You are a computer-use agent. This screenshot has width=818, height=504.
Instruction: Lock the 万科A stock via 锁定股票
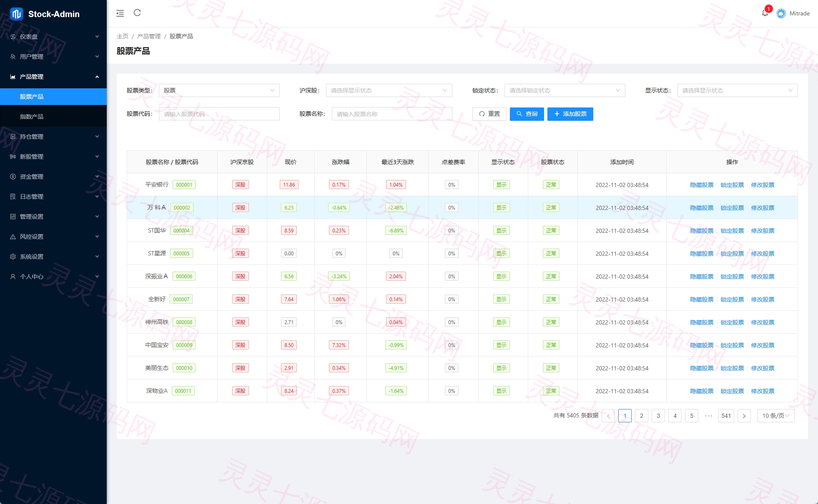point(732,208)
